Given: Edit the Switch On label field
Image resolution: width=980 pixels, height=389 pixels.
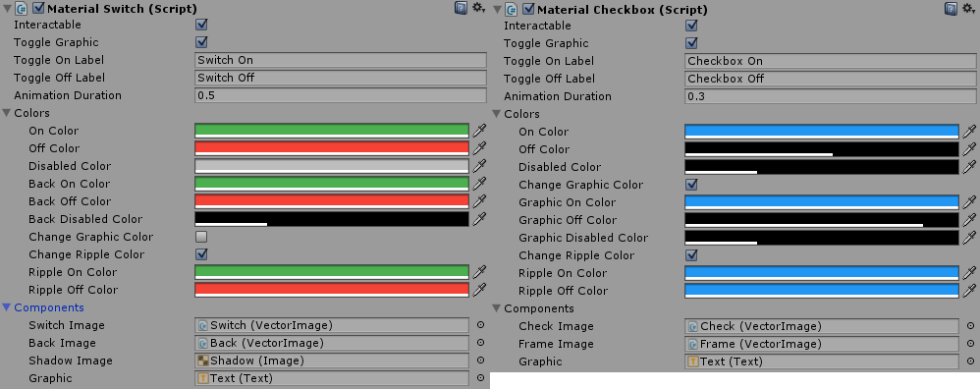Looking at the screenshot, I should (341, 60).
